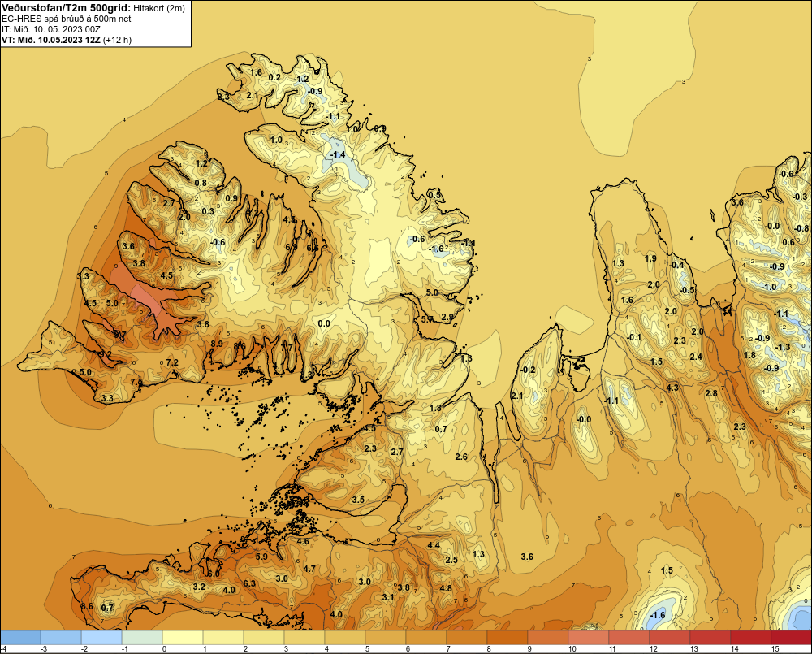Click the legend label '-2'
Image resolution: width=812 pixels, height=654 pixels.
coord(84,649)
